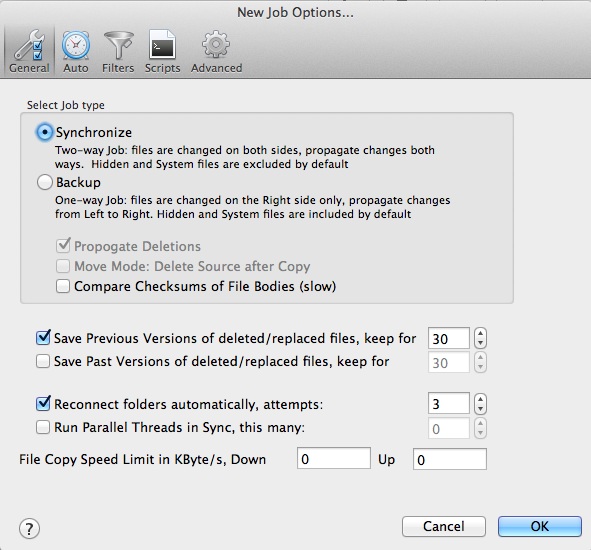
Task: Select the Synchronize job type
Action: tap(44, 132)
